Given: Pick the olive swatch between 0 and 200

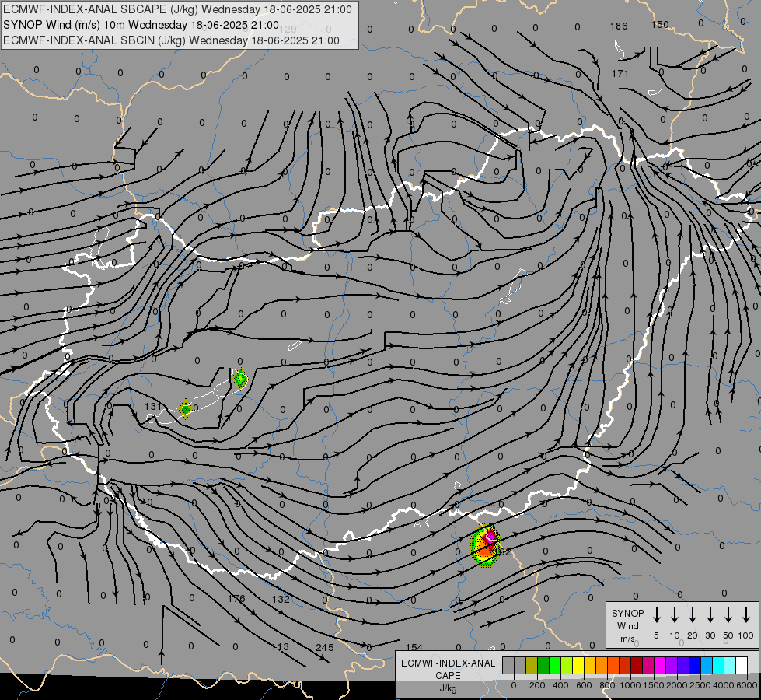Looking at the screenshot, I should (x=532, y=665).
